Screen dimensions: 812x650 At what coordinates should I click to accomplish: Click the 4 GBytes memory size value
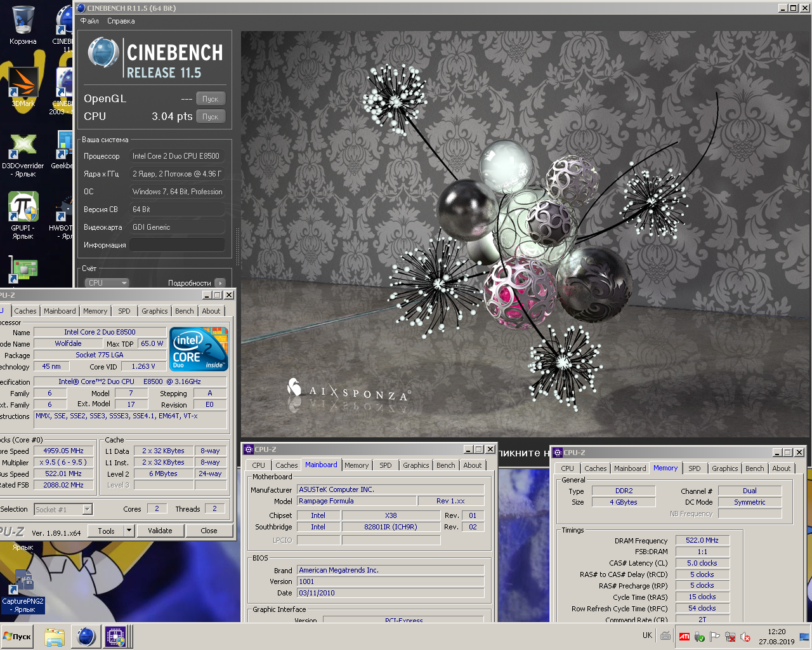pos(624,502)
